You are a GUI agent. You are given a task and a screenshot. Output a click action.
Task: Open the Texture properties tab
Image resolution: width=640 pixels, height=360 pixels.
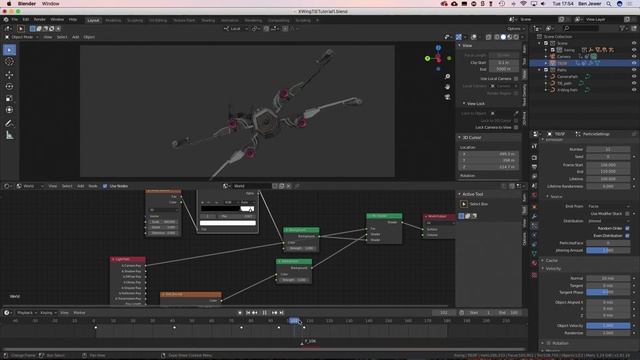(x=534, y=275)
